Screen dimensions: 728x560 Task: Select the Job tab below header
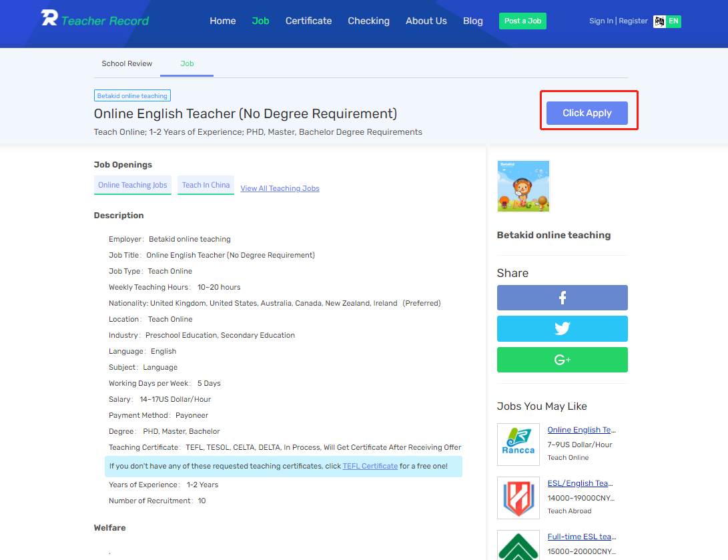point(187,63)
